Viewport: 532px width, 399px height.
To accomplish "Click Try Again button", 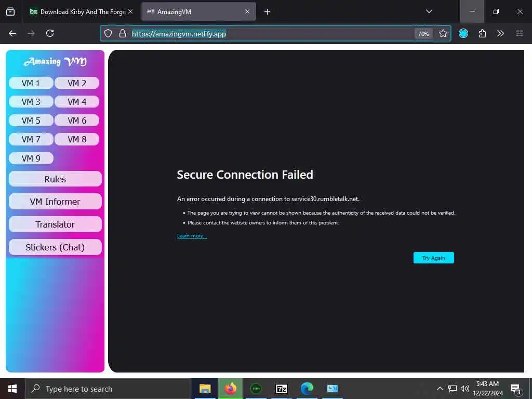I will 434,258.
